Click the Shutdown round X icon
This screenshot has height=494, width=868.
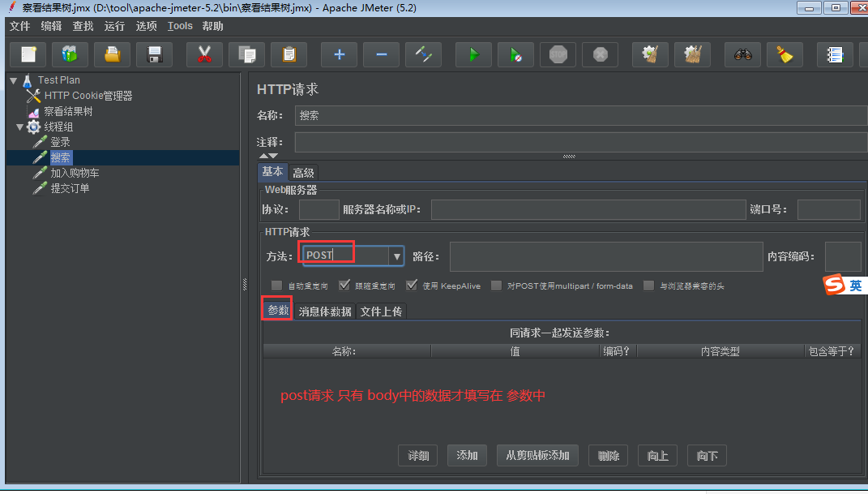(600, 54)
